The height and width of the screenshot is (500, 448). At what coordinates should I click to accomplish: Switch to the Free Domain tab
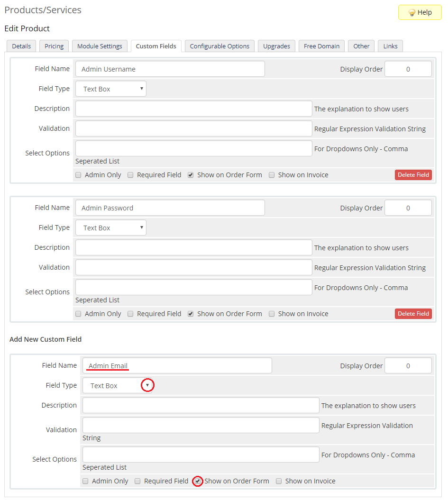[x=321, y=46]
